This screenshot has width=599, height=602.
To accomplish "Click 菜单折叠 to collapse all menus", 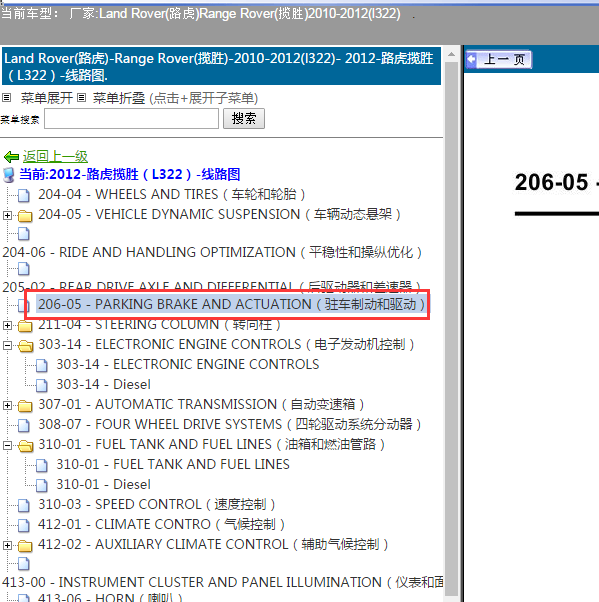I will pyautogui.click(x=119, y=98).
